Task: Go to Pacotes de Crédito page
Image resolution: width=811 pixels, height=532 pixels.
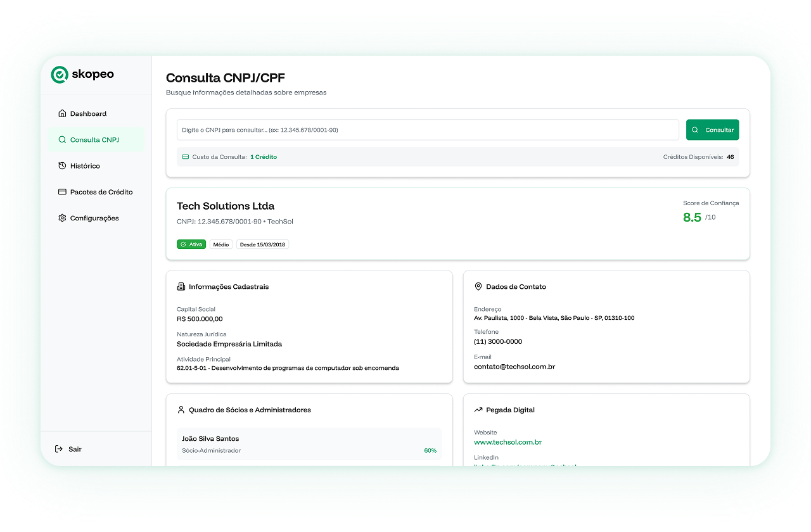Action: click(101, 192)
